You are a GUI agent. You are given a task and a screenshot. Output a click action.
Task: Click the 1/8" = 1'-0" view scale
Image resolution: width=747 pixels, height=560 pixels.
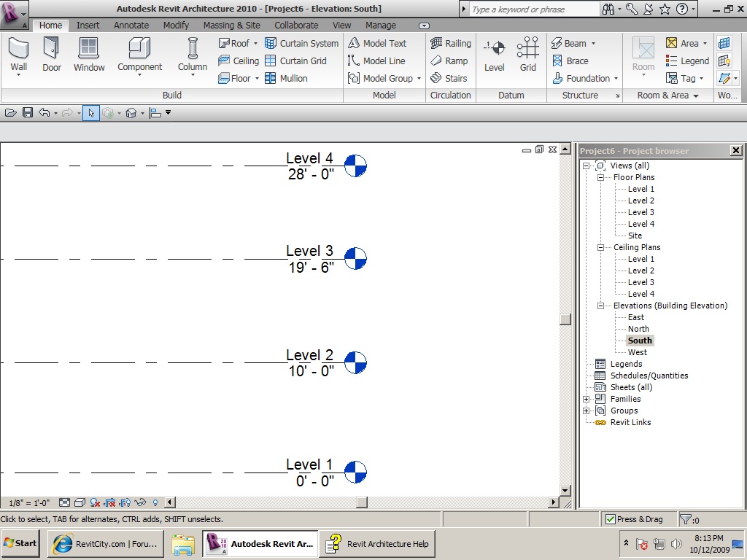click(29, 503)
